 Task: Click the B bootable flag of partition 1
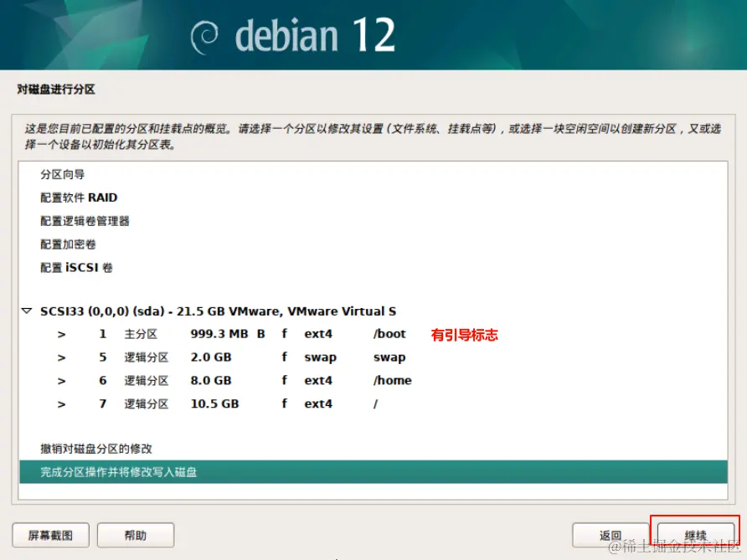(261, 334)
